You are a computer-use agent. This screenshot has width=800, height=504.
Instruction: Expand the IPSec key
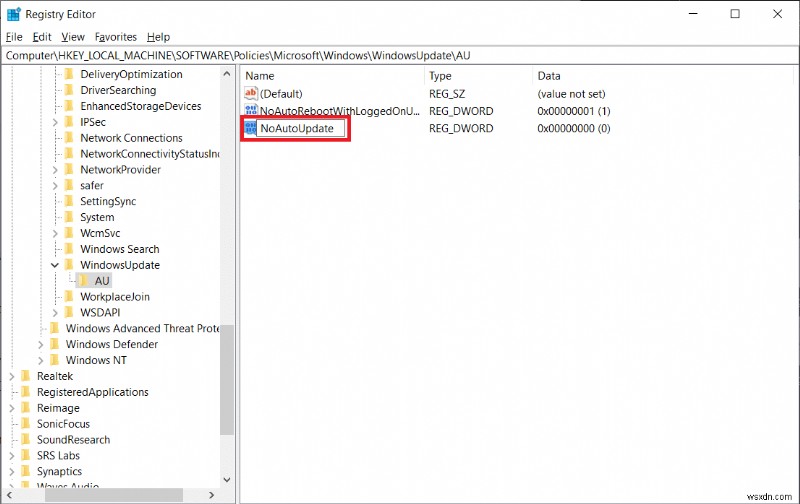click(55, 122)
